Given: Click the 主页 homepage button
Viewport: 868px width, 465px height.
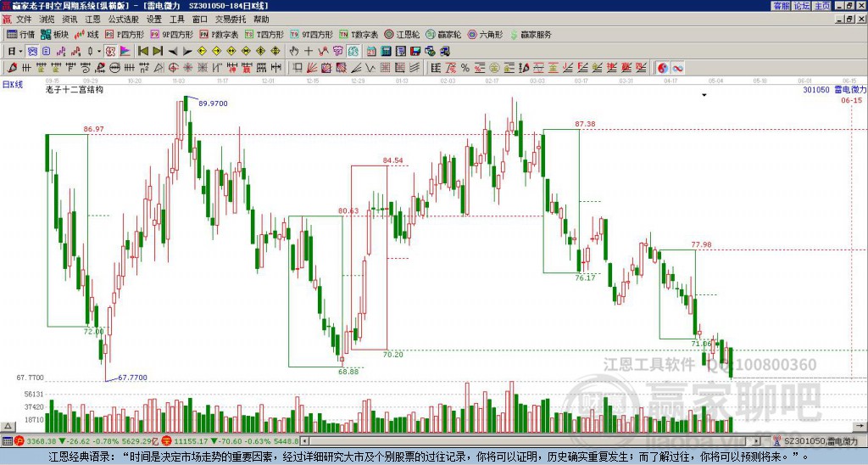Looking at the screenshot, I should click(821, 6).
